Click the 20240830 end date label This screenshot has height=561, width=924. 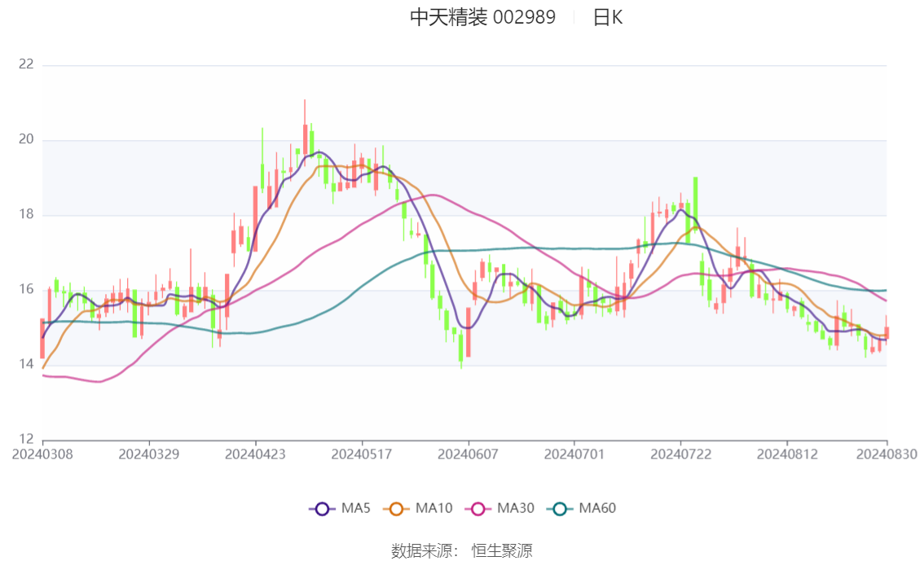pos(887,454)
